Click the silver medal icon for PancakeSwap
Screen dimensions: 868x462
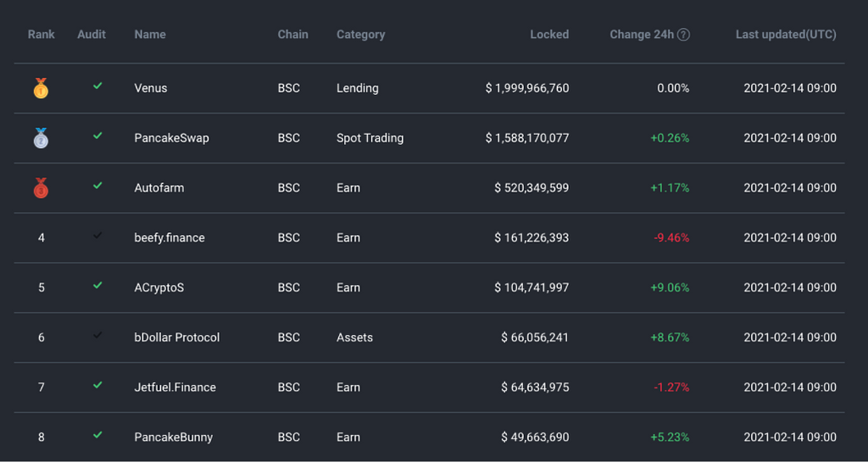pyautogui.click(x=41, y=138)
